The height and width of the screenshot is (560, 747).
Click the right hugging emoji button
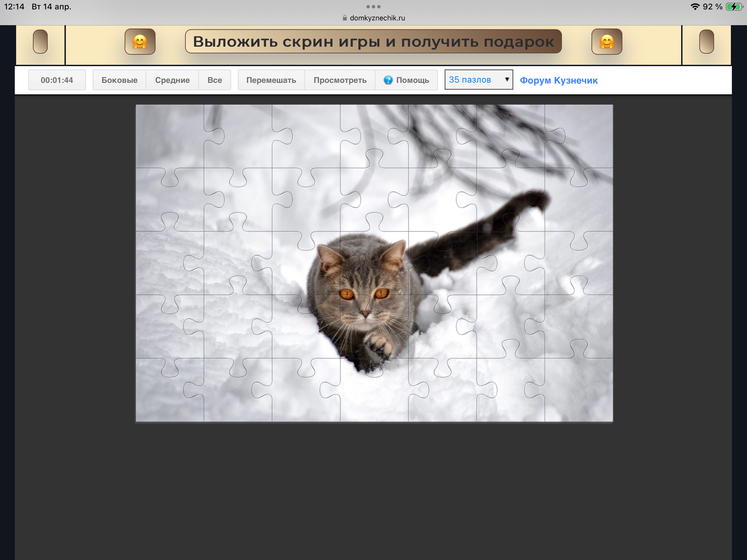(607, 42)
